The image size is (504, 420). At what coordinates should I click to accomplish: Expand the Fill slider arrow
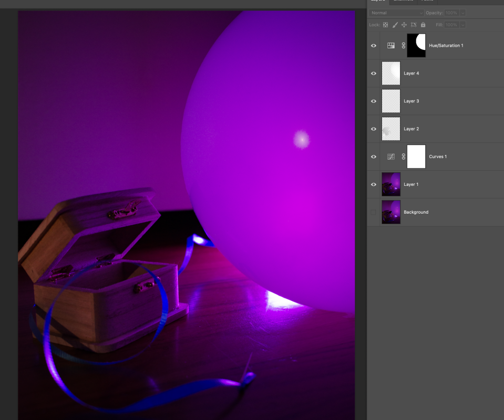[x=462, y=25]
